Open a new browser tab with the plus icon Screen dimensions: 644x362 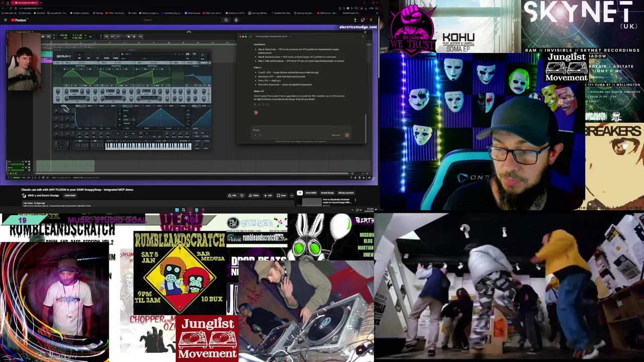tap(41, 3)
